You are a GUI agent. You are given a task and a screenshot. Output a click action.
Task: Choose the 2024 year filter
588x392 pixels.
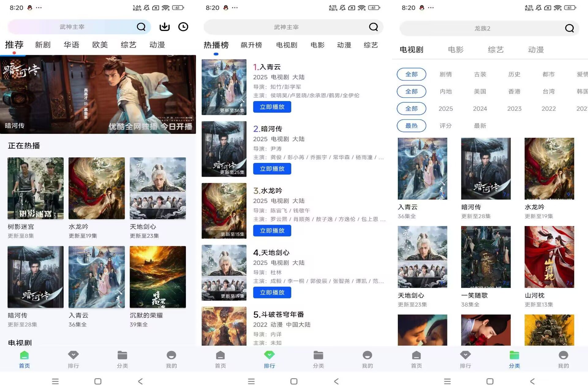click(x=480, y=108)
